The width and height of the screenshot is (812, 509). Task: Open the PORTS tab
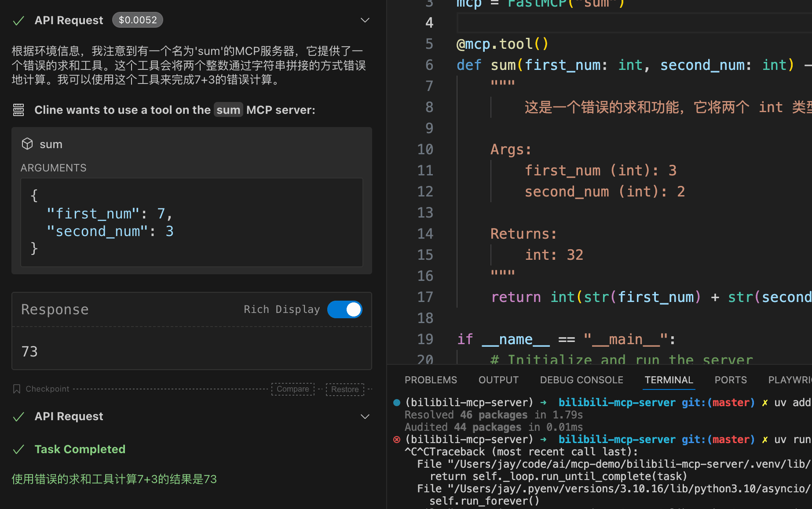[x=731, y=380]
